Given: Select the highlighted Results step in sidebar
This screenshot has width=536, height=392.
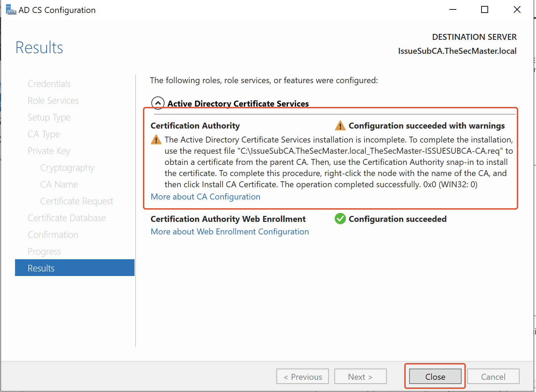Looking at the screenshot, I should click(x=75, y=268).
